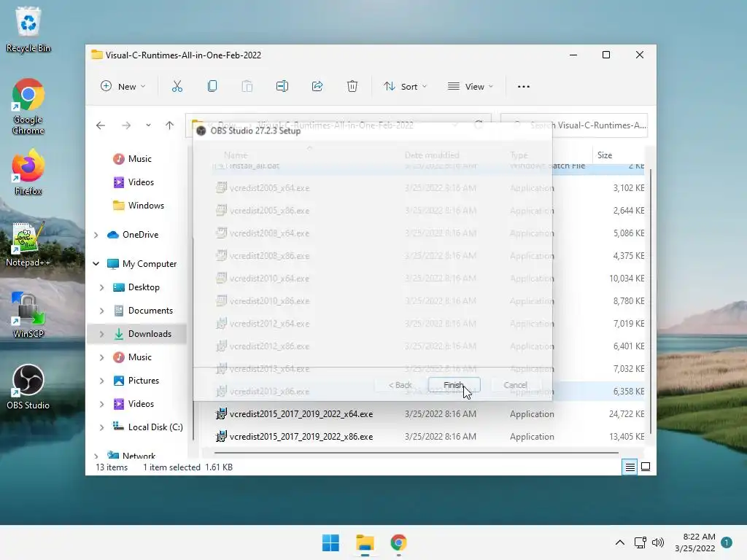Click the Copy icon in the toolbar

pyautogui.click(x=212, y=86)
